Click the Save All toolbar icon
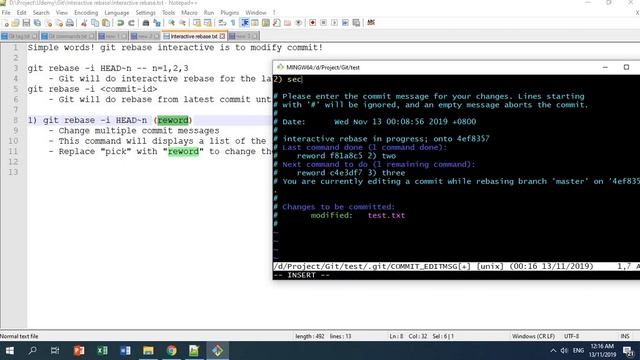 pyautogui.click(x=37, y=23)
